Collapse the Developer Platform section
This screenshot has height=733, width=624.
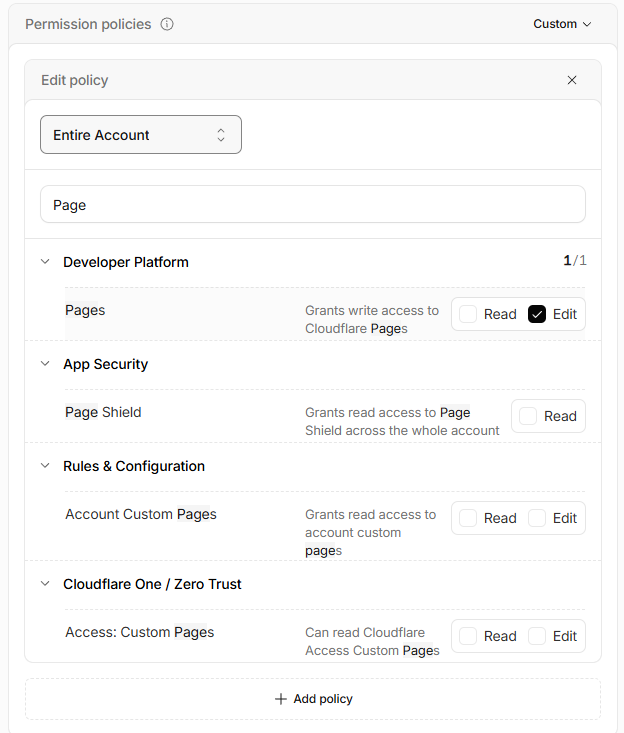45,261
